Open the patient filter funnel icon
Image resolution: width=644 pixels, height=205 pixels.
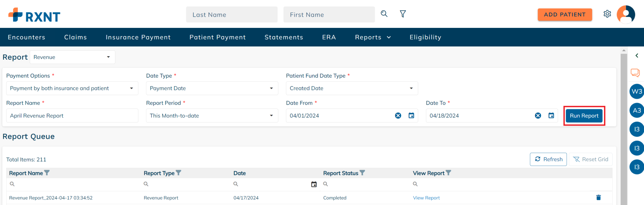pos(403,14)
